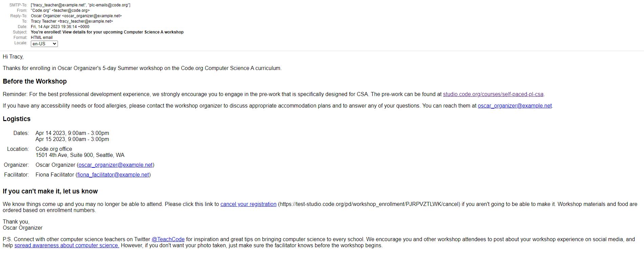The height and width of the screenshot is (255, 644).
Task: Open the studio.code.org/courses/self-paced-pl-csa link
Action: click(493, 94)
